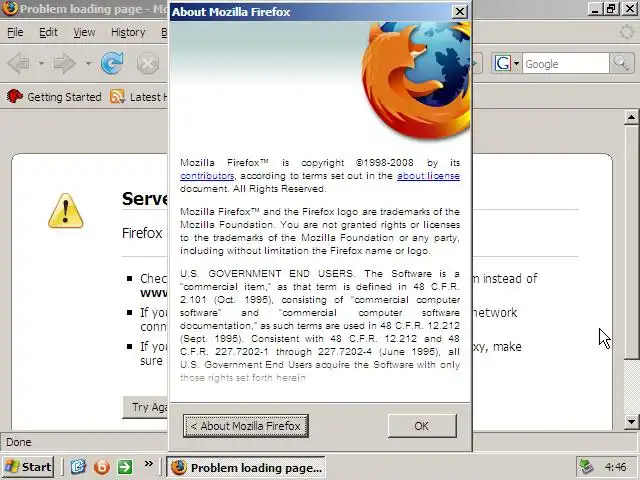Open the Windows Start menu
Screen dimensions: 640x480
click(x=28, y=467)
